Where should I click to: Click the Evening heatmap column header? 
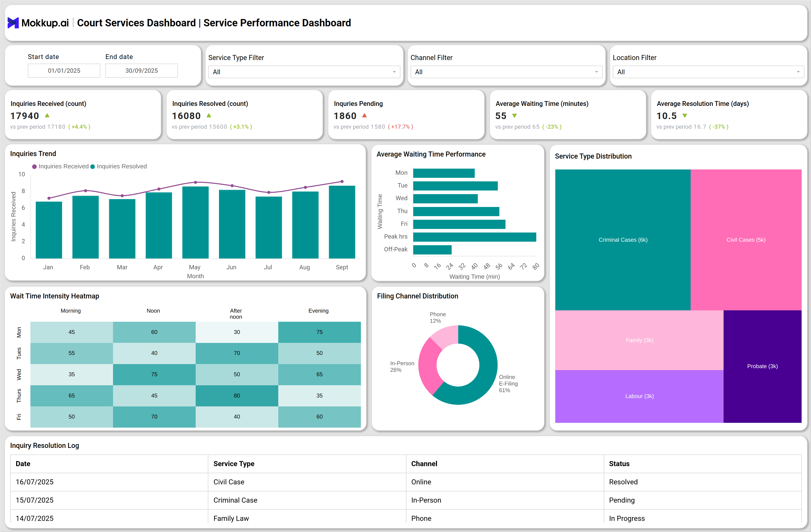click(x=318, y=311)
